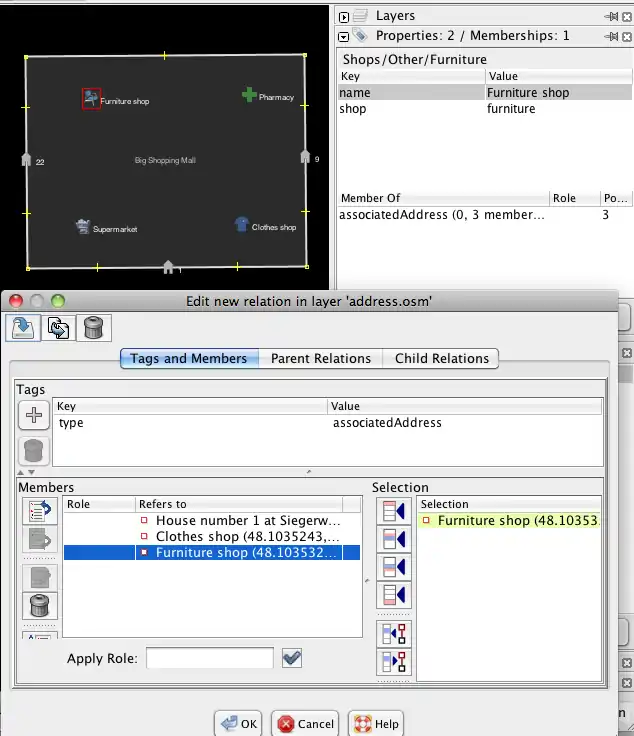Collapse the Properties / Memberships panel
Viewport: 634px width, 736px height.
(344, 36)
